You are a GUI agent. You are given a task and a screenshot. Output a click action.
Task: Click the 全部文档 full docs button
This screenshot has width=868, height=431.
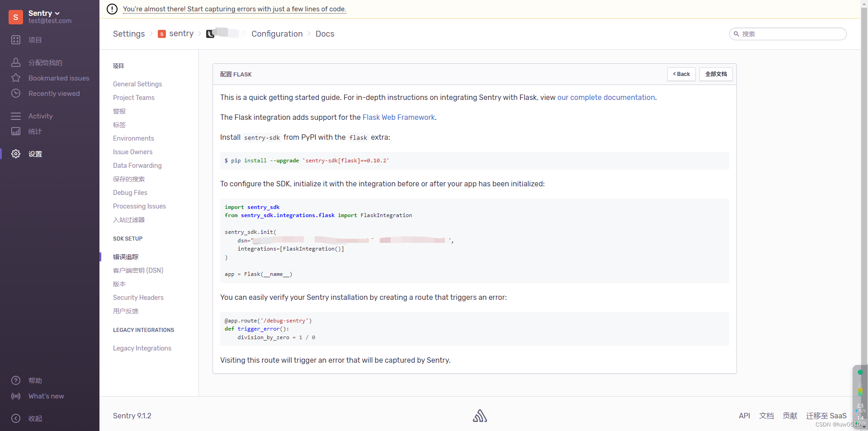(x=716, y=74)
